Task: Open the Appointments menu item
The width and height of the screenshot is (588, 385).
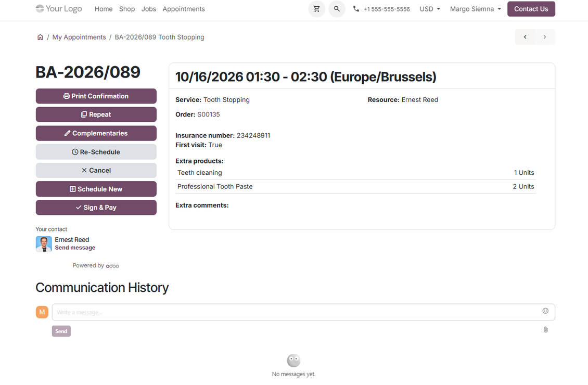Action: coord(184,9)
